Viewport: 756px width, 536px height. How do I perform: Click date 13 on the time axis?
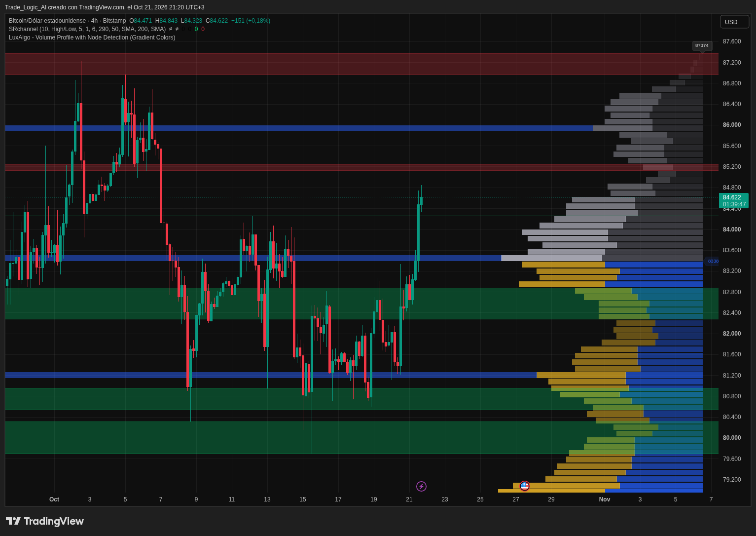click(x=267, y=499)
